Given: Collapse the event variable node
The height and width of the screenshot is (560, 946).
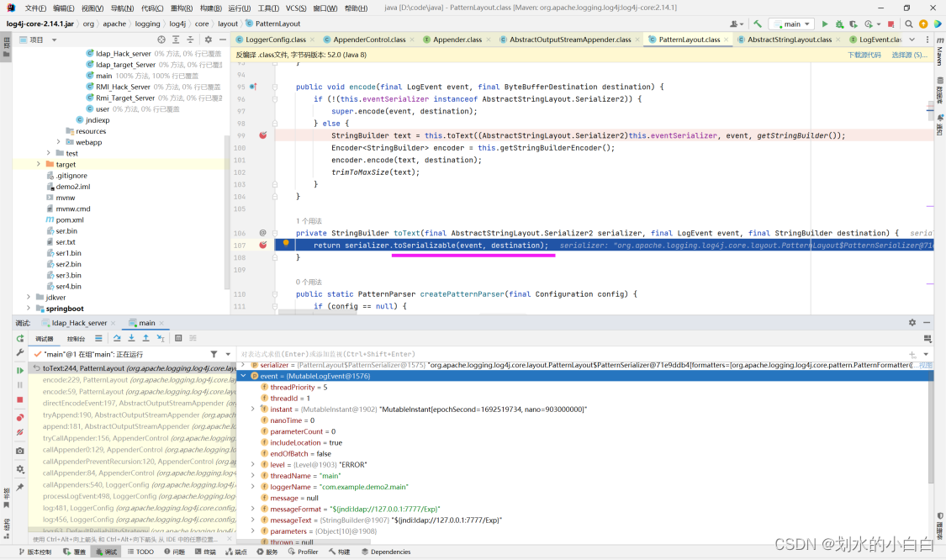Looking at the screenshot, I should point(244,376).
